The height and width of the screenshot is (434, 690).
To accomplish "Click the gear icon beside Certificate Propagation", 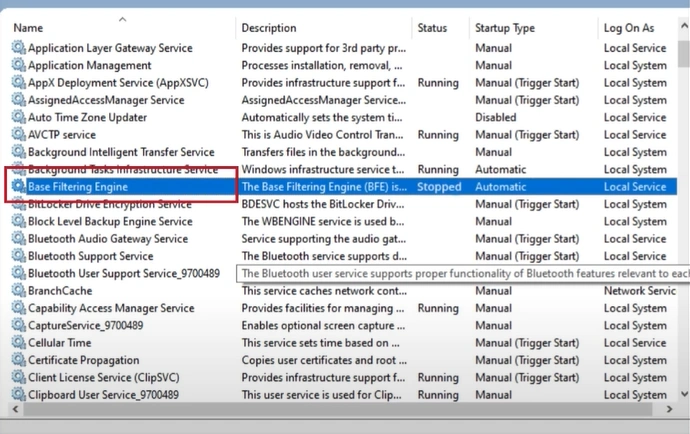I will (x=18, y=360).
